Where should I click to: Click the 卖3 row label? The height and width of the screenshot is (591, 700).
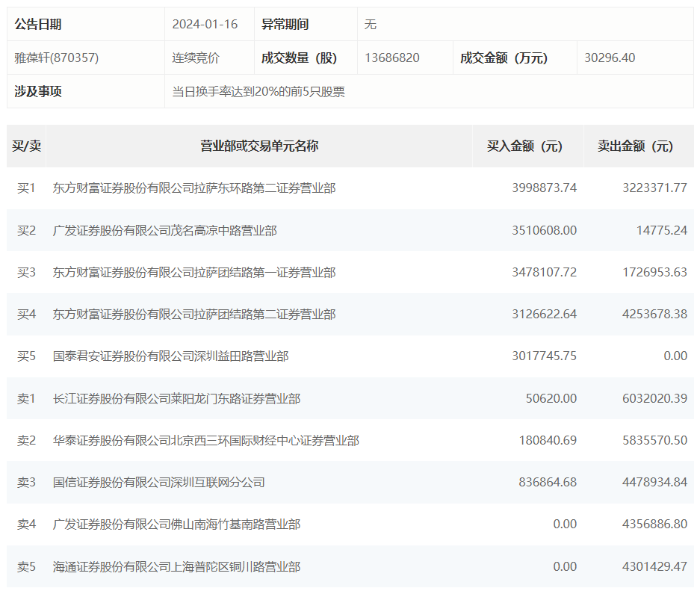point(26,483)
